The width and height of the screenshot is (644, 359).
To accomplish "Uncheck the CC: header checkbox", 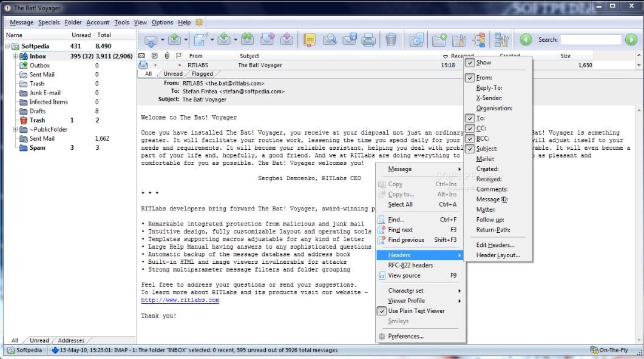I will click(x=470, y=129).
